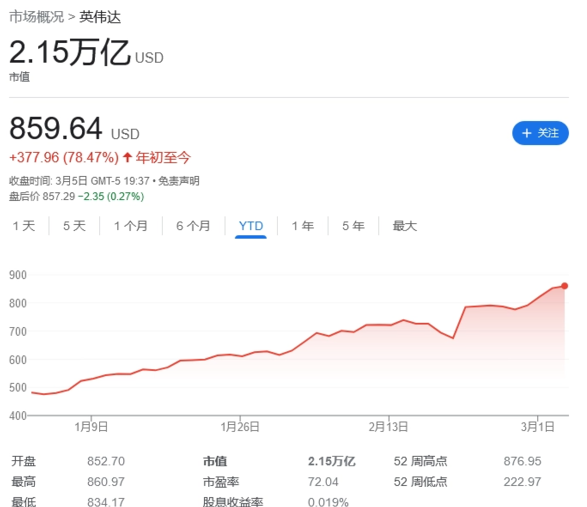Click the 400 y-axis label
The height and width of the screenshot is (507, 587).
[18, 416]
